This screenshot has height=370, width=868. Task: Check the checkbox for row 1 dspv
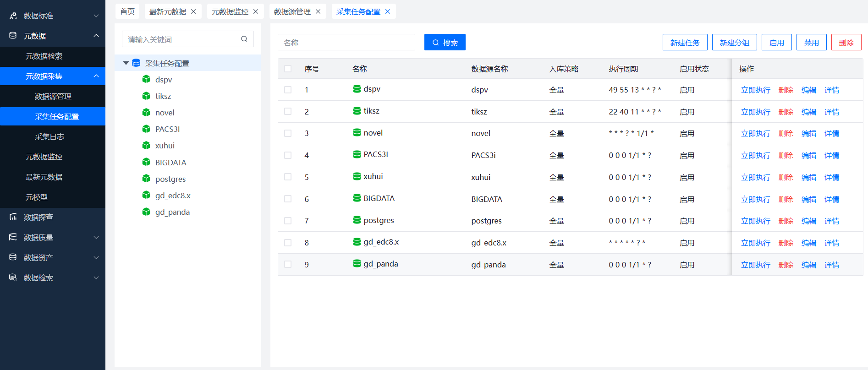coord(288,90)
